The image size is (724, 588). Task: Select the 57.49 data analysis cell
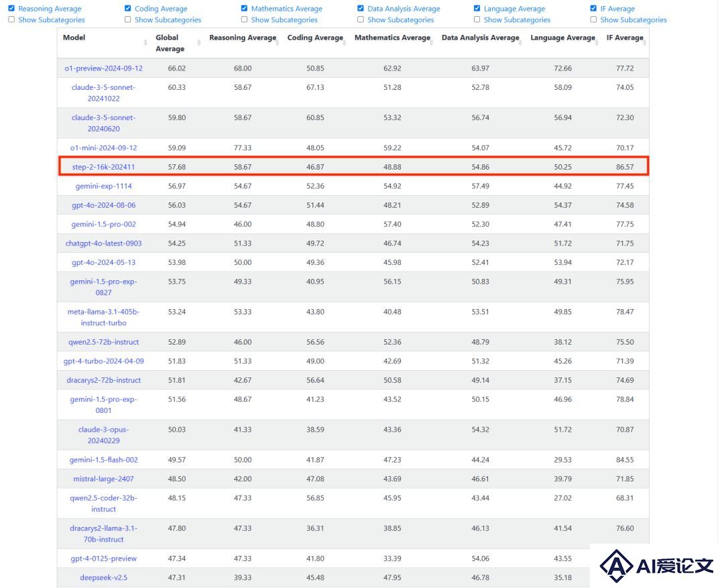tap(480, 186)
